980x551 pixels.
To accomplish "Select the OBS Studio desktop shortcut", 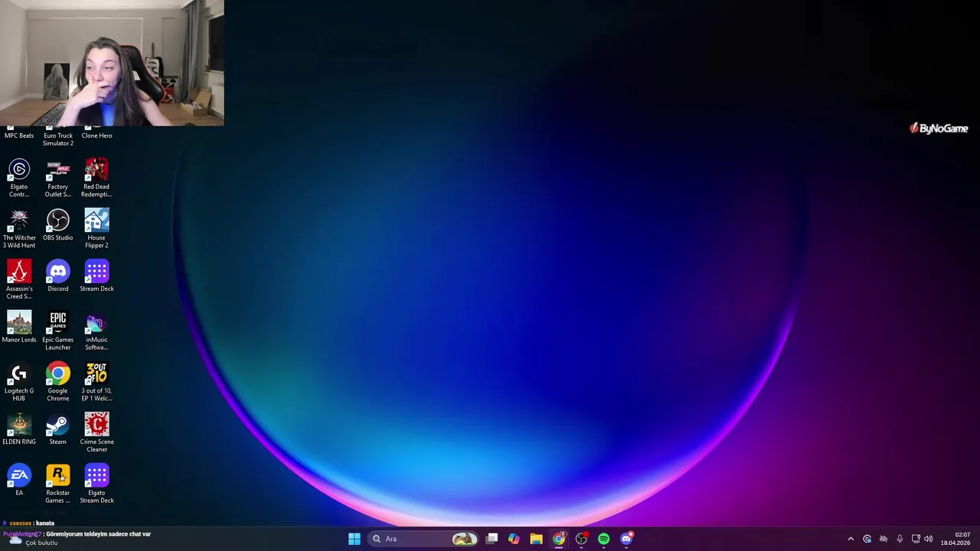I will click(57, 225).
